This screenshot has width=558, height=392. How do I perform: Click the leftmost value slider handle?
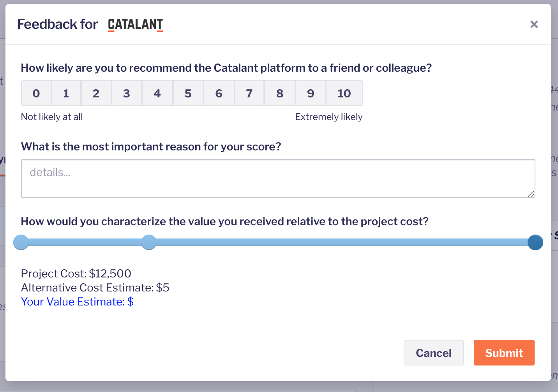[x=21, y=242]
